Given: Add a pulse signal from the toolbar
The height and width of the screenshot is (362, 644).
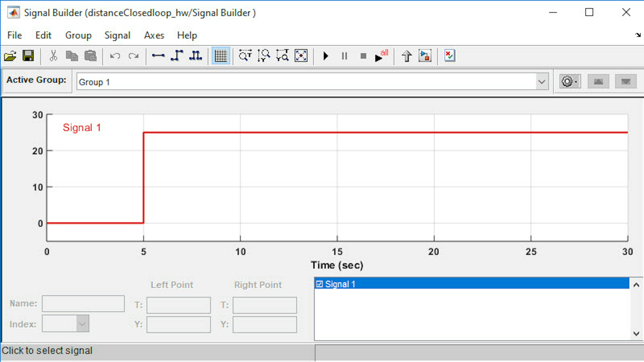Looking at the screenshot, I should pos(195,56).
